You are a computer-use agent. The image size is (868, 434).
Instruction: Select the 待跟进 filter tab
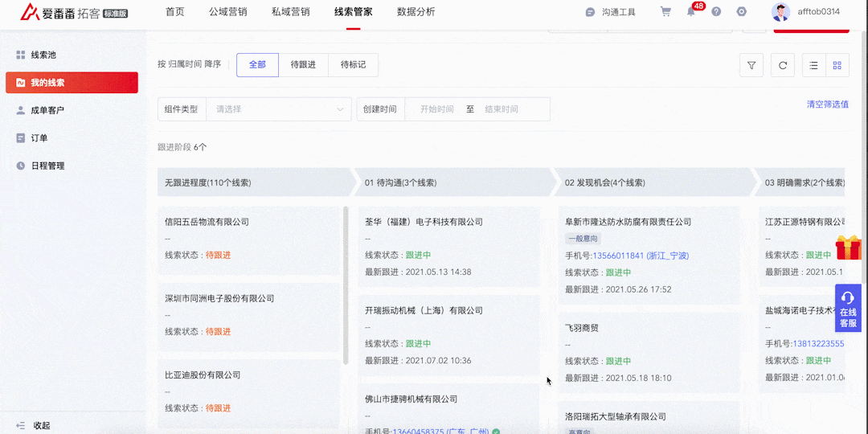pos(303,64)
